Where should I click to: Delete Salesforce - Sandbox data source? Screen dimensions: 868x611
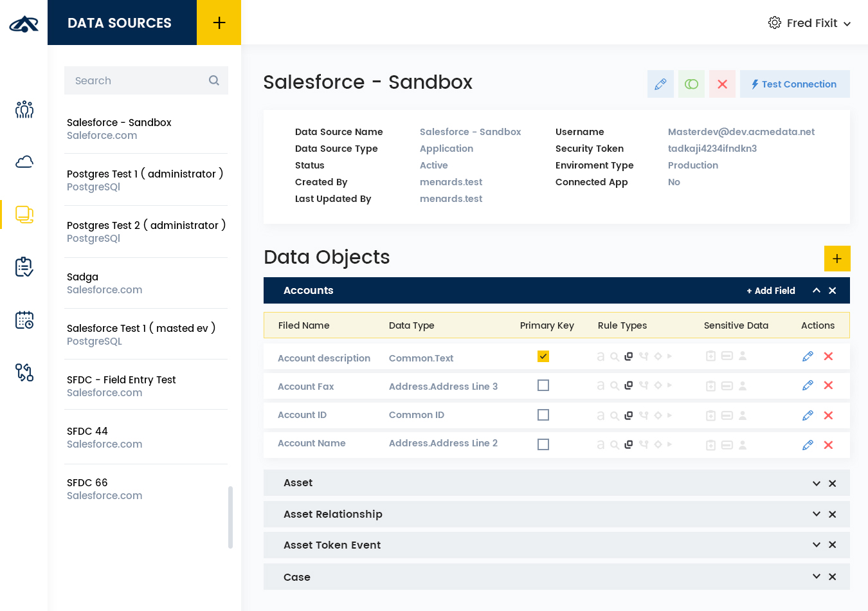coord(722,84)
